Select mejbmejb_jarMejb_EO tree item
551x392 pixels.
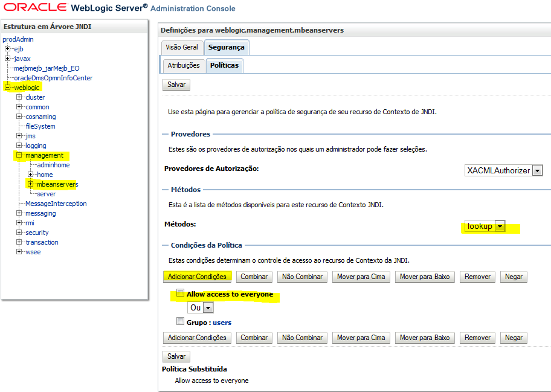pyautogui.click(x=47, y=68)
